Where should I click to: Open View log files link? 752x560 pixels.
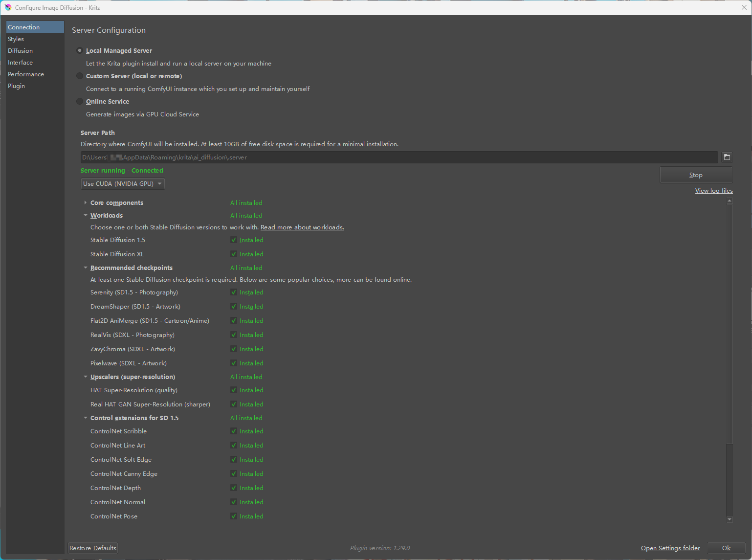714,191
